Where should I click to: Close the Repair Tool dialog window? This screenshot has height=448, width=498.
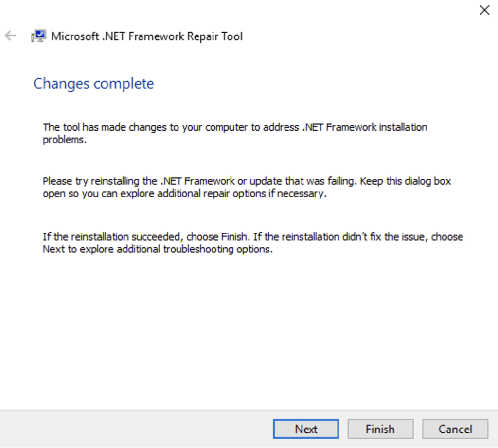point(484,10)
